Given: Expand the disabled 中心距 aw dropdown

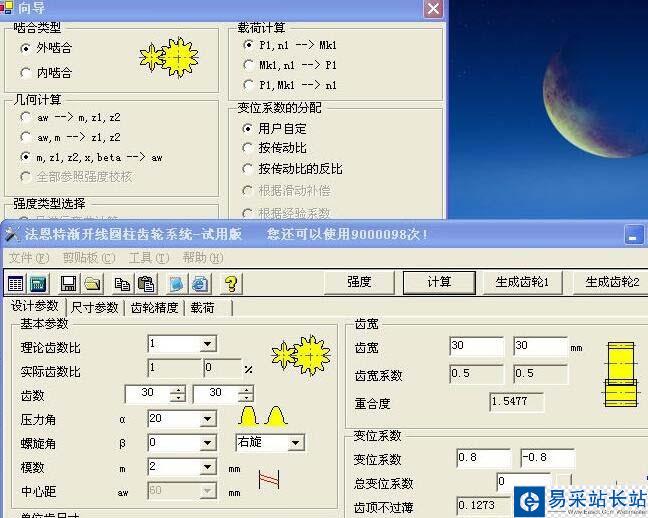Looking at the screenshot, I should [207, 491].
